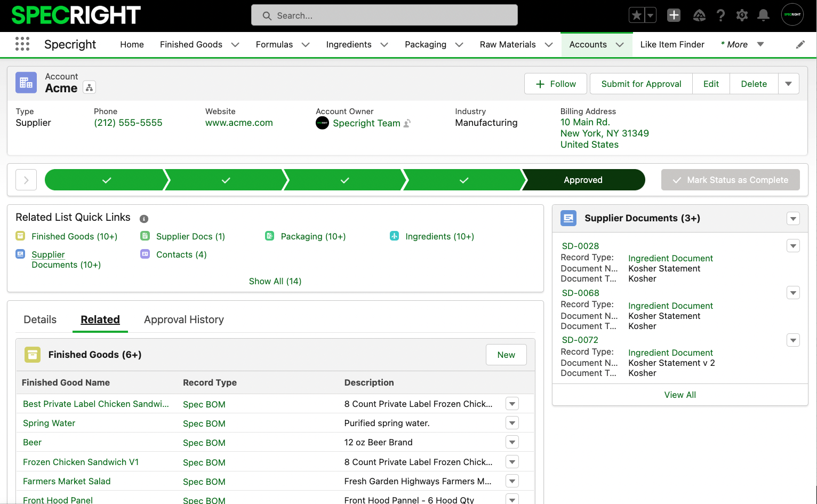Open the SD-0068 supplier document link
Screen dimensions: 817x504
(x=580, y=293)
